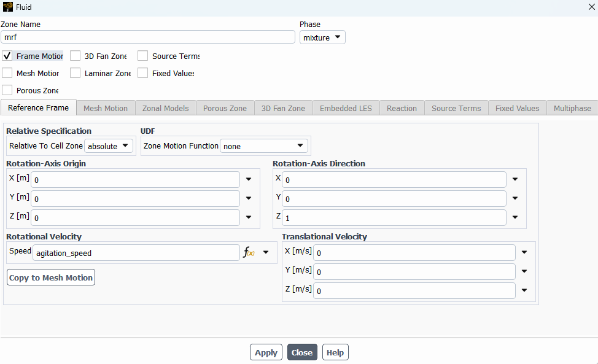Enable the Porous Zone checkbox
This screenshot has width=598, height=364.
[7, 90]
